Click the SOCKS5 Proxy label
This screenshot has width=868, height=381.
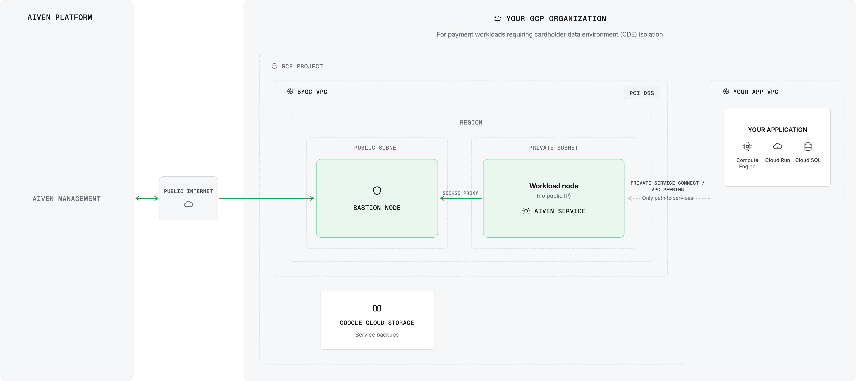click(x=460, y=193)
